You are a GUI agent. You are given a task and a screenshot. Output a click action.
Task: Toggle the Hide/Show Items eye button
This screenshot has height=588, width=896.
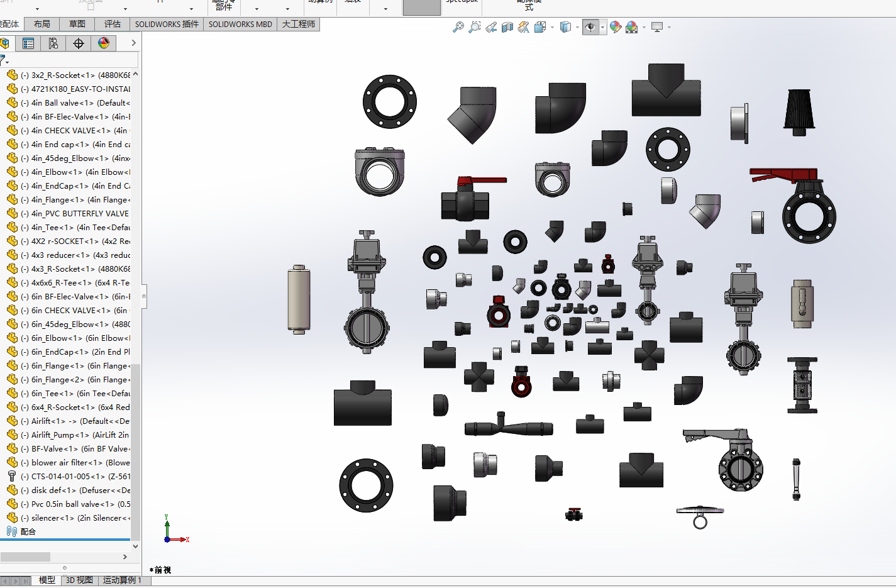click(x=590, y=27)
